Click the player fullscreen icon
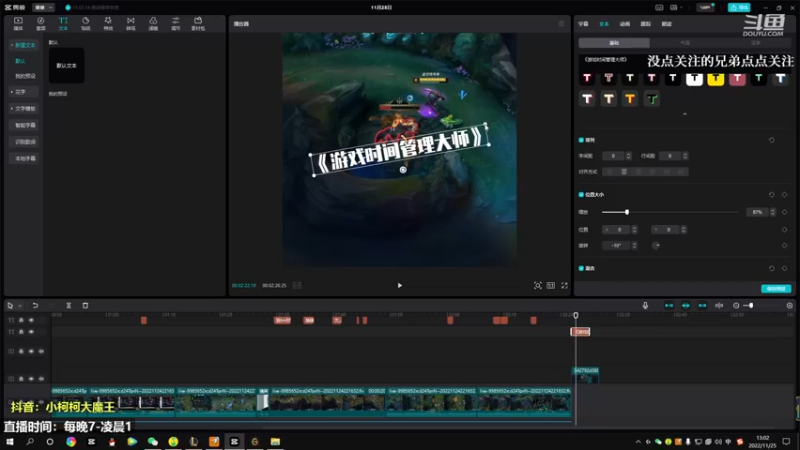800x450 pixels. click(x=564, y=286)
